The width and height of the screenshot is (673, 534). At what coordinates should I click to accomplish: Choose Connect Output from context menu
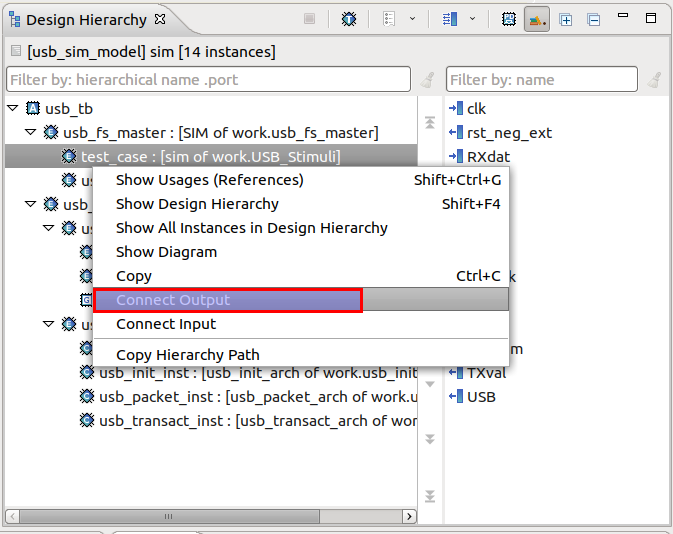point(301,300)
